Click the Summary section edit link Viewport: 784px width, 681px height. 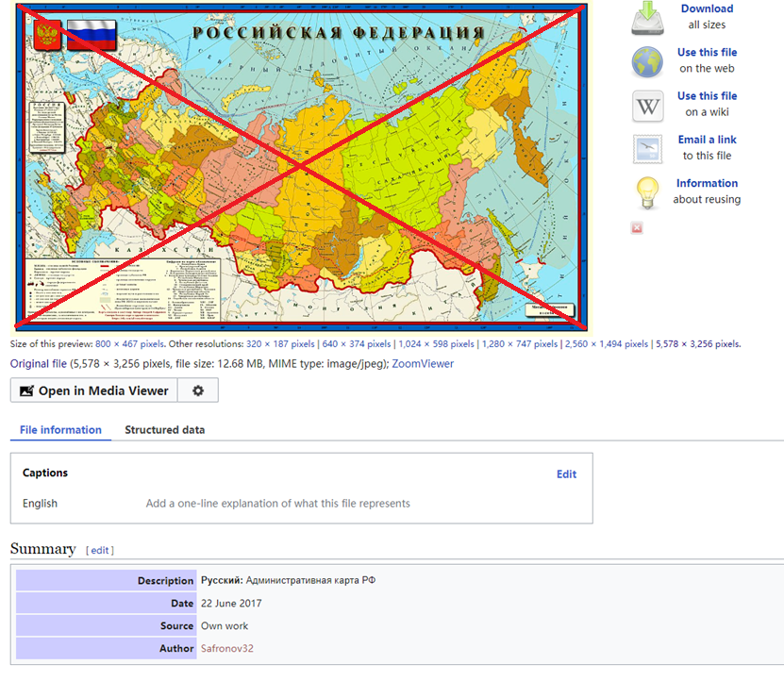100,550
